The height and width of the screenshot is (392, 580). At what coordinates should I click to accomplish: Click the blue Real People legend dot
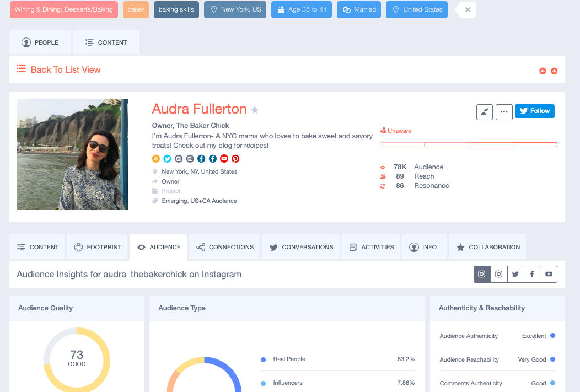pos(264,359)
